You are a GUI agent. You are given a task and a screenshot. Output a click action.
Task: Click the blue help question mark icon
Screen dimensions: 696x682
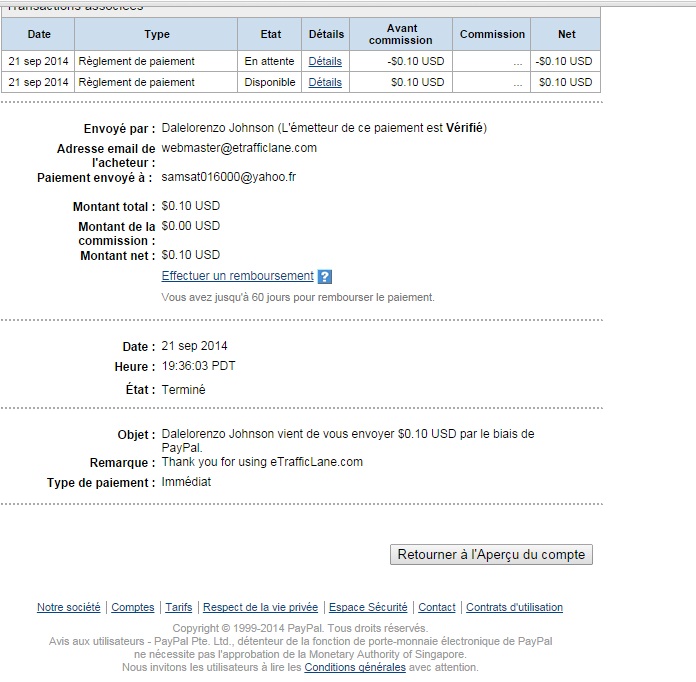325,277
